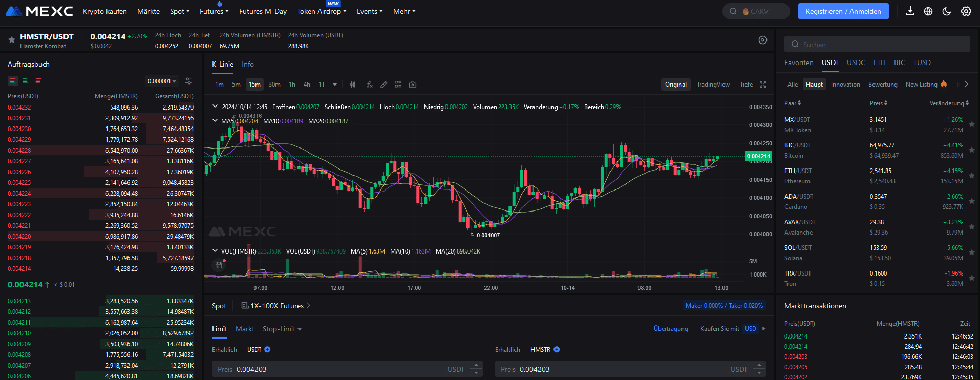Viewport: 980px width, 380px height.
Task: Click the Übertragung link
Action: pyautogui.click(x=671, y=329)
